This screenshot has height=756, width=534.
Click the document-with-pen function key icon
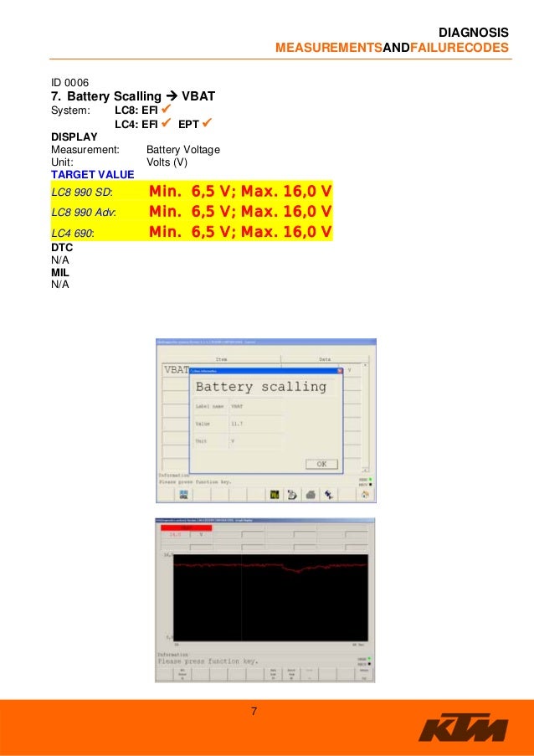click(x=292, y=495)
